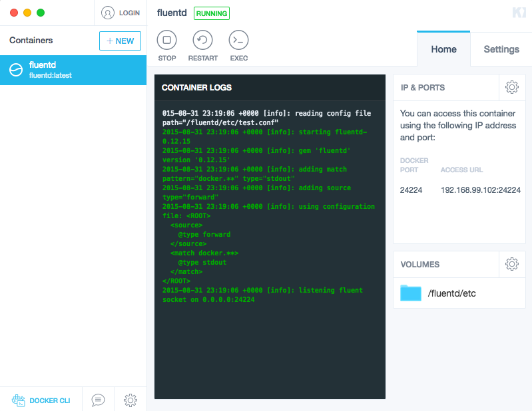Click the yellow minimize window button
This screenshot has width=532, height=411.
(27, 13)
